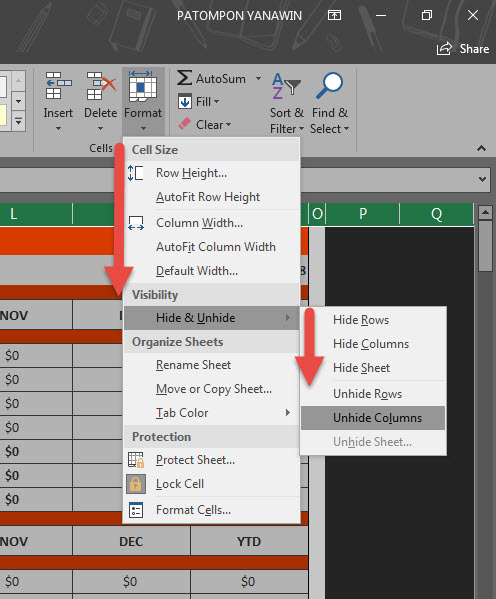The image size is (496, 599).
Task: Click the Protect Sheet icon
Action: (x=136, y=460)
